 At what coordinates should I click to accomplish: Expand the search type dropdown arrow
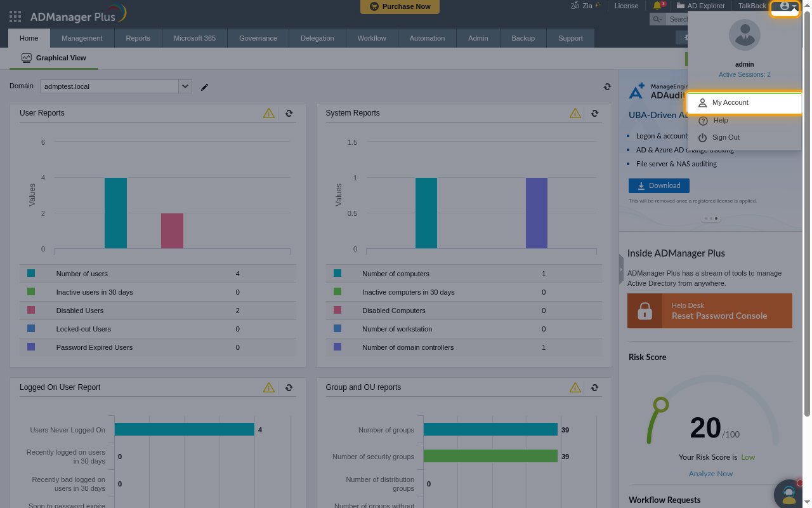[x=659, y=19]
